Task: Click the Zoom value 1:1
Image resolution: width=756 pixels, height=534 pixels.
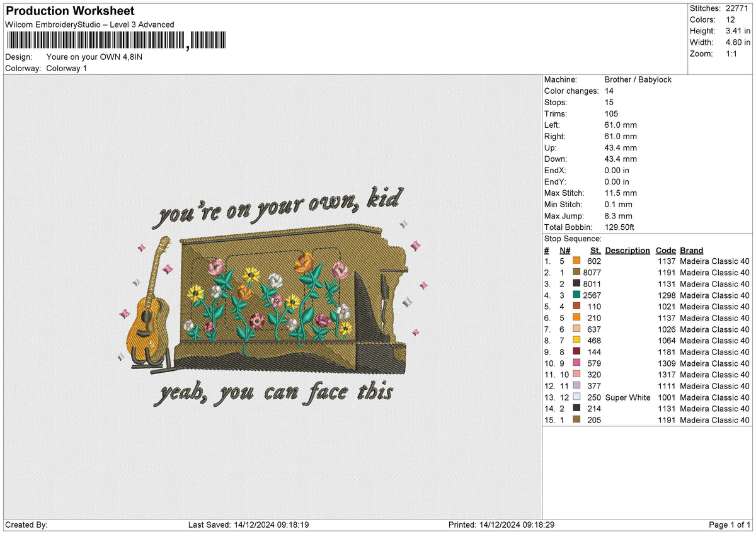Action: 733,54
